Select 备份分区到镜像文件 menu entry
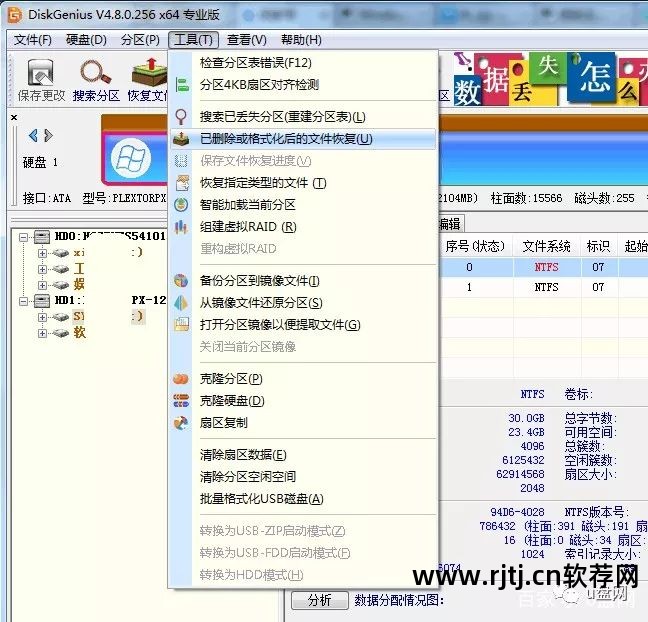Screen dimensions: 648x622 tap(259, 281)
